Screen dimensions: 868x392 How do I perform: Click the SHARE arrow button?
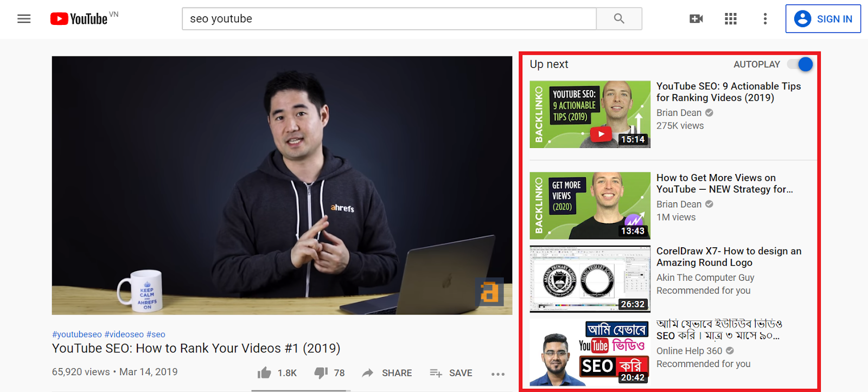(387, 373)
